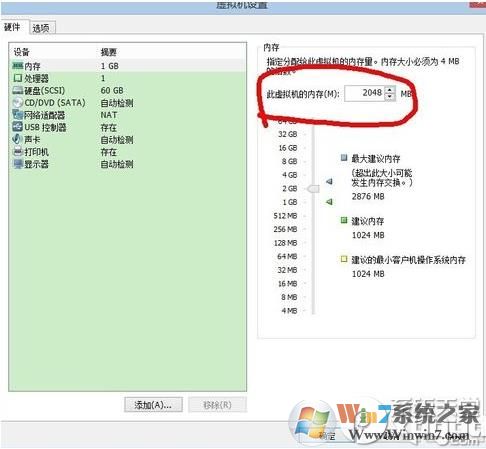
Task: Switch to the 选项 tab
Action: tap(41, 28)
